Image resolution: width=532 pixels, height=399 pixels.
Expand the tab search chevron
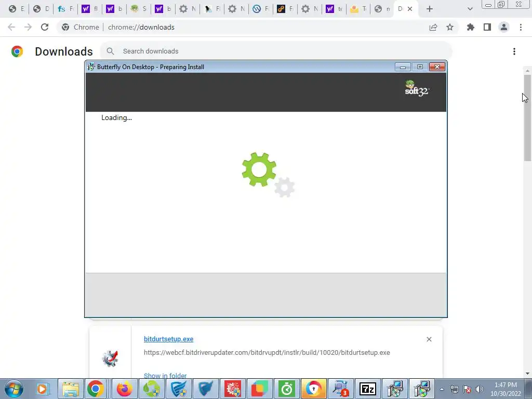[470, 9]
